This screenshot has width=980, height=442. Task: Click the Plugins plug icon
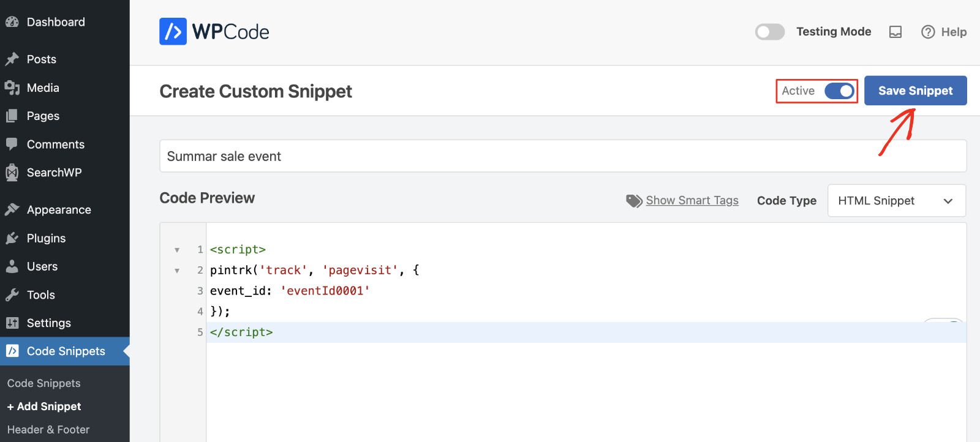[12, 238]
